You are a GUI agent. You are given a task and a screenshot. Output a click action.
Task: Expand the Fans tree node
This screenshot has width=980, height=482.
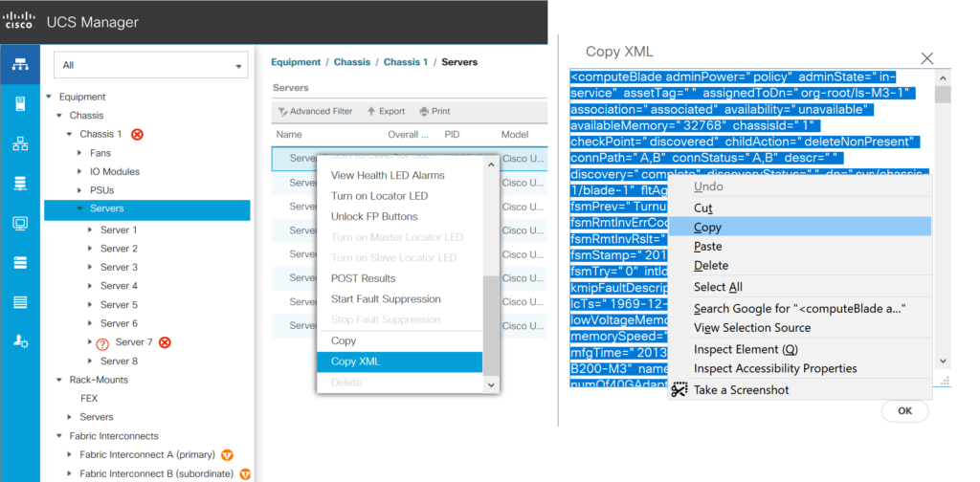pyautogui.click(x=79, y=153)
